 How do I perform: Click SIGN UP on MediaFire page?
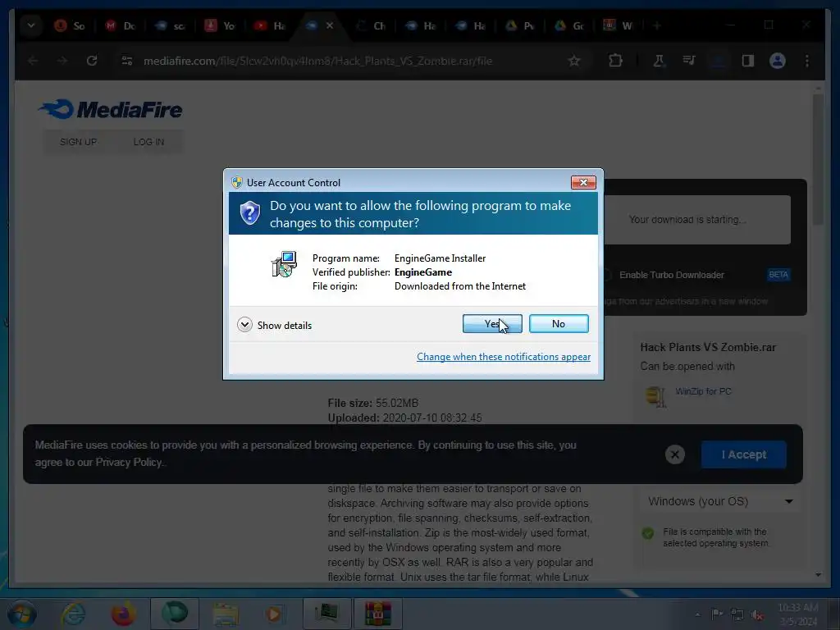pyautogui.click(x=78, y=142)
